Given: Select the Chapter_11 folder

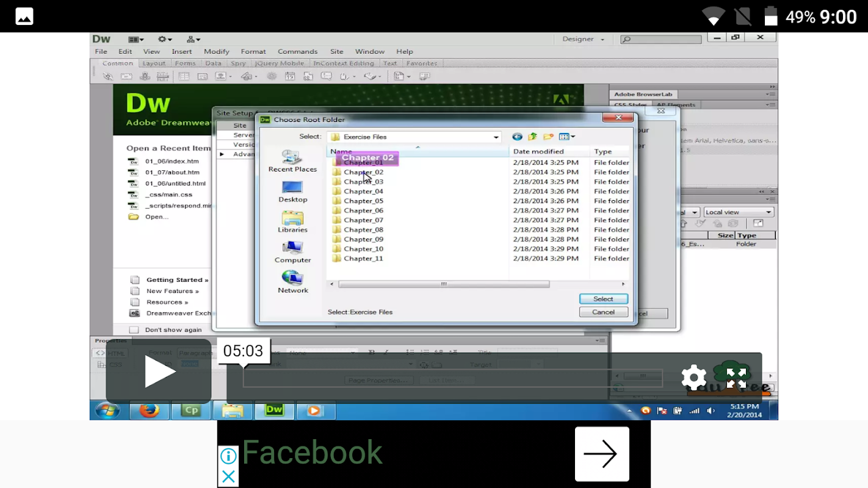Looking at the screenshot, I should pos(363,259).
